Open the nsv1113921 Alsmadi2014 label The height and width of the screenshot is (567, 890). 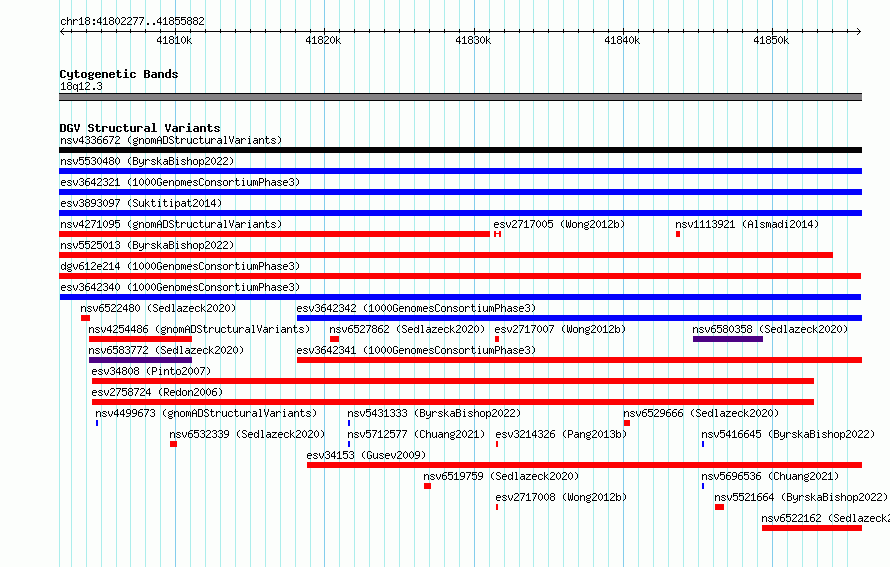coord(747,224)
